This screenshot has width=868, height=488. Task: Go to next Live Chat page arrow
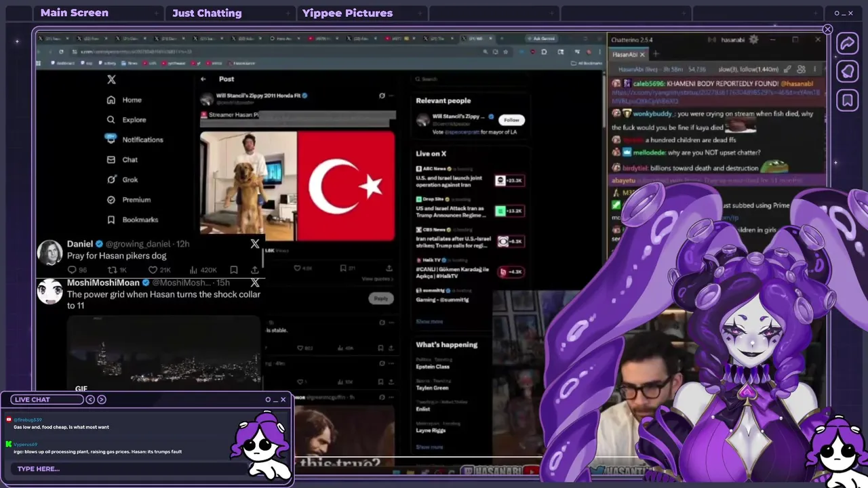click(102, 399)
